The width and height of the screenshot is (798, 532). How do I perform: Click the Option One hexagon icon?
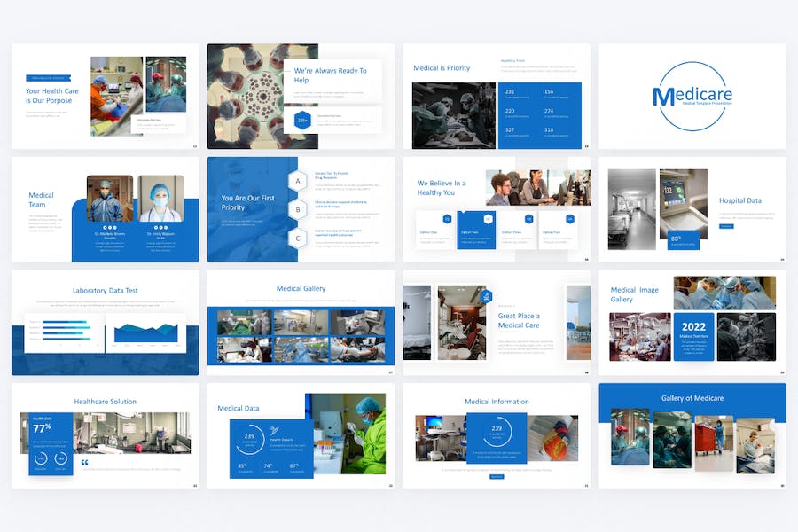[447, 219]
